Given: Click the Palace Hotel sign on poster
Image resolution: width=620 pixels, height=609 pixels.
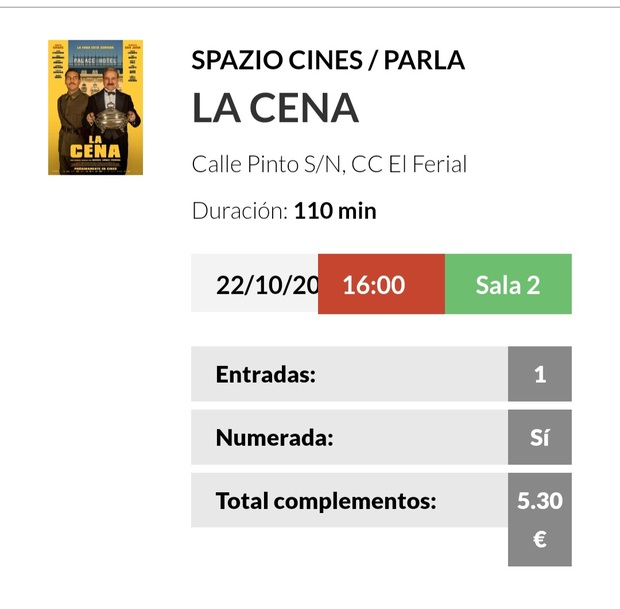Looking at the screenshot, I should (95, 61).
